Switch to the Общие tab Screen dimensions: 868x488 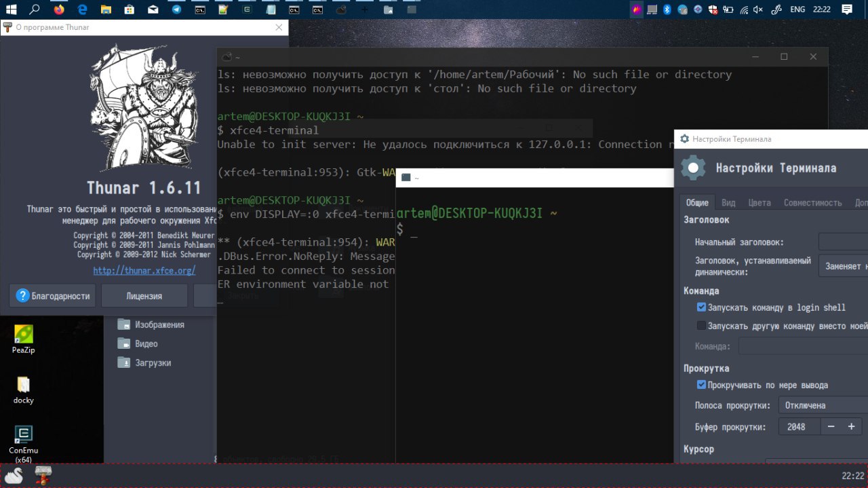[x=697, y=202]
